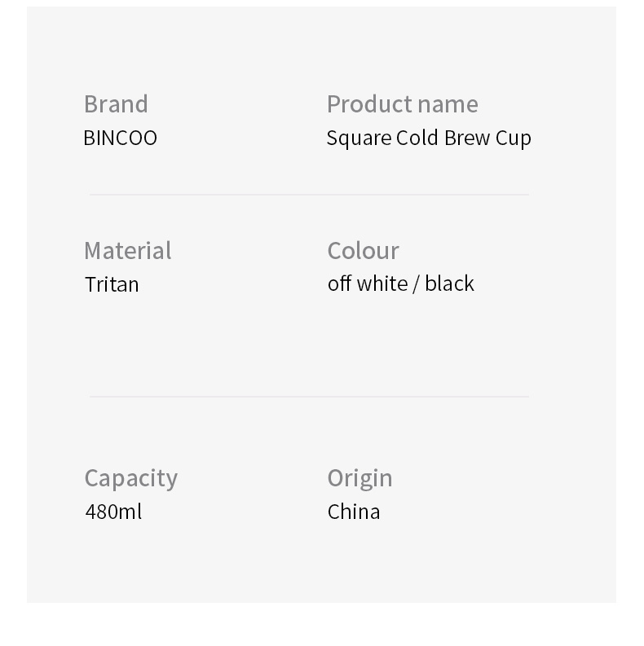The height and width of the screenshot is (646, 644).
Task: Click the Capacity heading label
Action: click(130, 478)
